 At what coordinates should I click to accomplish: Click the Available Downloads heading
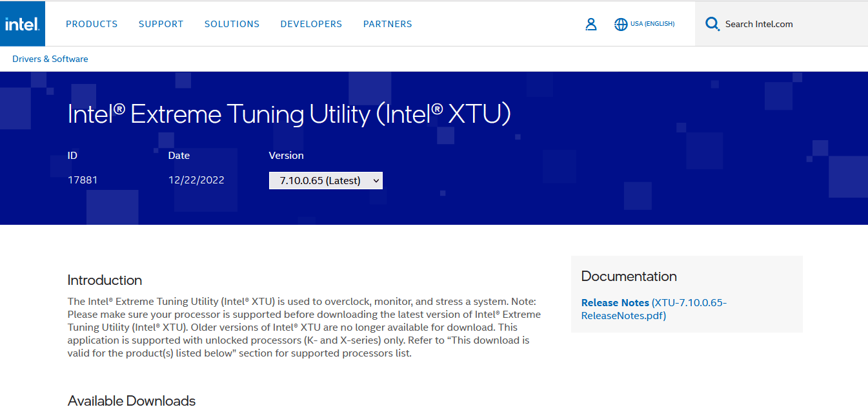pyautogui.click(x=132, y=401)
